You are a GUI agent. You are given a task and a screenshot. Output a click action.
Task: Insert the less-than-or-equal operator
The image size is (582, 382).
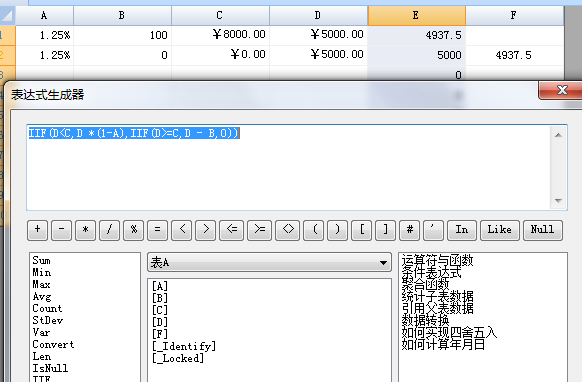coord(232,230)
